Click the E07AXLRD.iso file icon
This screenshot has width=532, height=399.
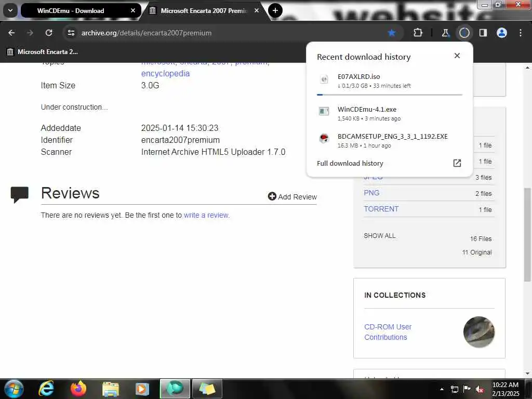324,79
